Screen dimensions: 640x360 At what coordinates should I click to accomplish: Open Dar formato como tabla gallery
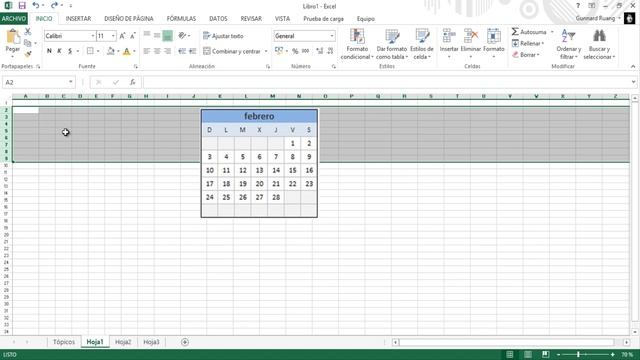point(392,44)
